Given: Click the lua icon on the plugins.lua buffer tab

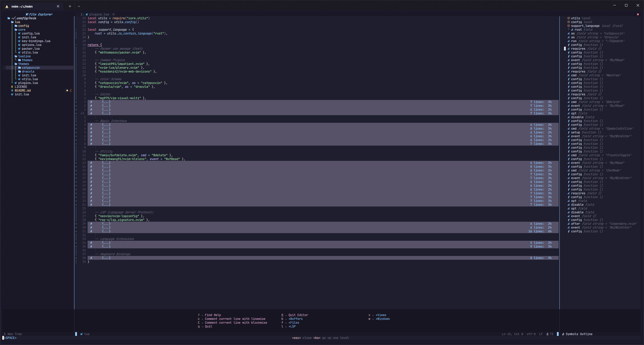Looking at the screenshot, I should pos(87,14).
